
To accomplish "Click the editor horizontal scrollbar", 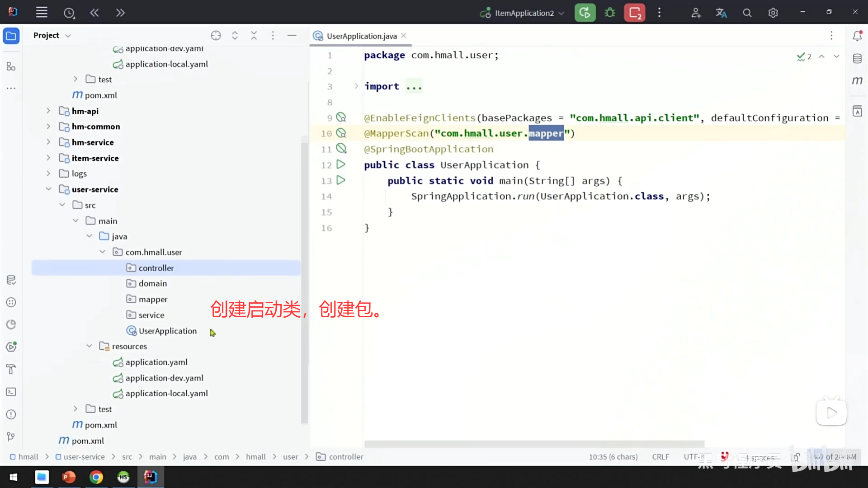I will [534, 443].
